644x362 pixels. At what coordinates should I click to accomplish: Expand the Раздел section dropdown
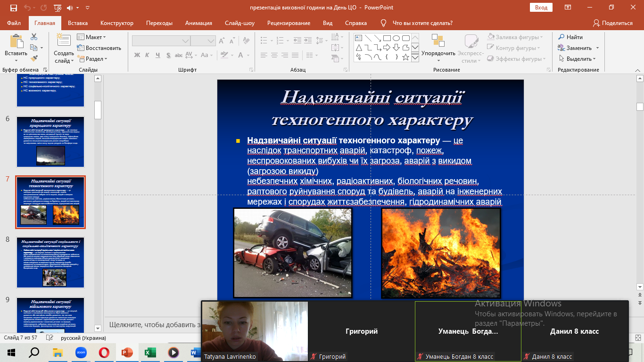tap(93, 59)
